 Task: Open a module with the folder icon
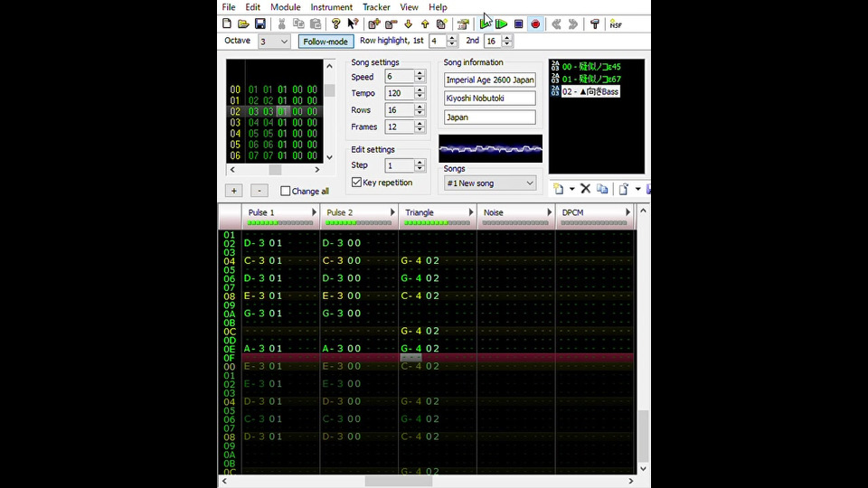pyautogui.click(x=243, y=24)
